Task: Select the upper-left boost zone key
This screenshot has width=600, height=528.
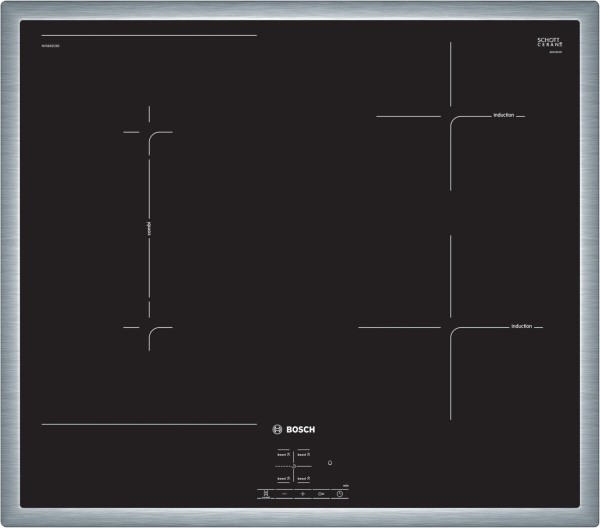Action: click(x=284, y=455)
